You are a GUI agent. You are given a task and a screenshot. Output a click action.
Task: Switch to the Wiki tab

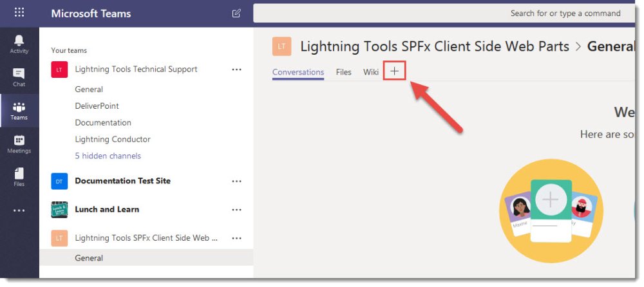(x=371, y=72)
